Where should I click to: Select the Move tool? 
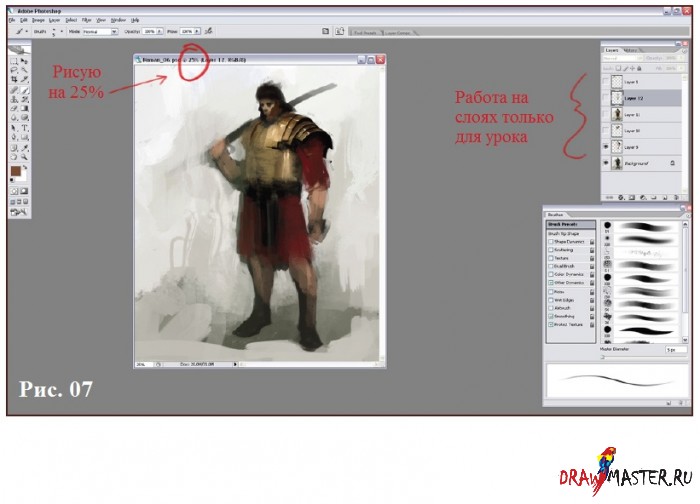24,61
